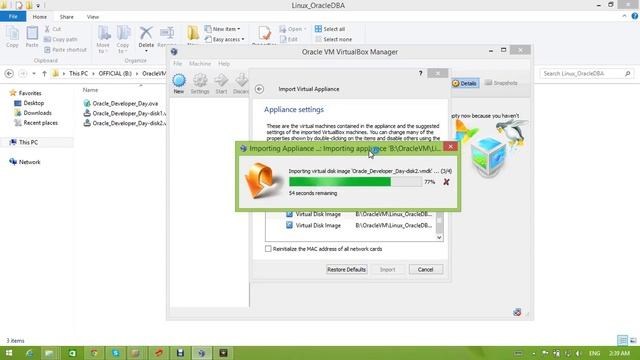The image size is (640, 360).
Task: Switch Explorer to large icons view
Action: 633,340
